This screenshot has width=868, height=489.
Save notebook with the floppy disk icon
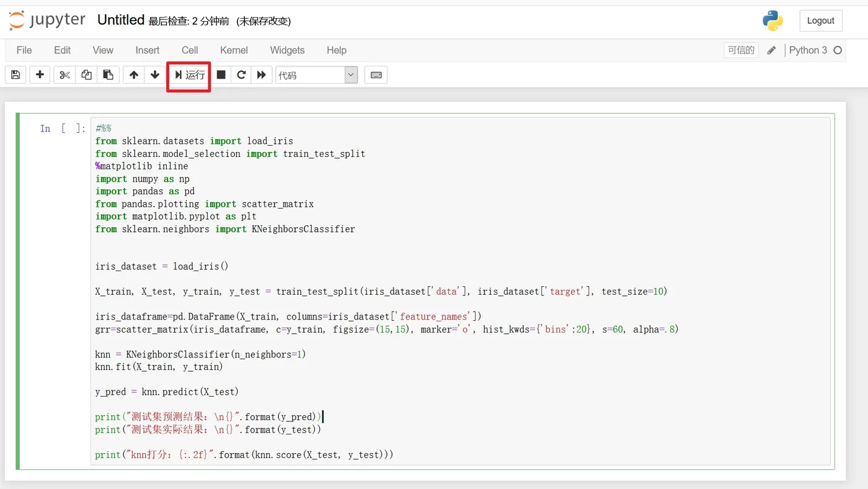pos(15,75)
